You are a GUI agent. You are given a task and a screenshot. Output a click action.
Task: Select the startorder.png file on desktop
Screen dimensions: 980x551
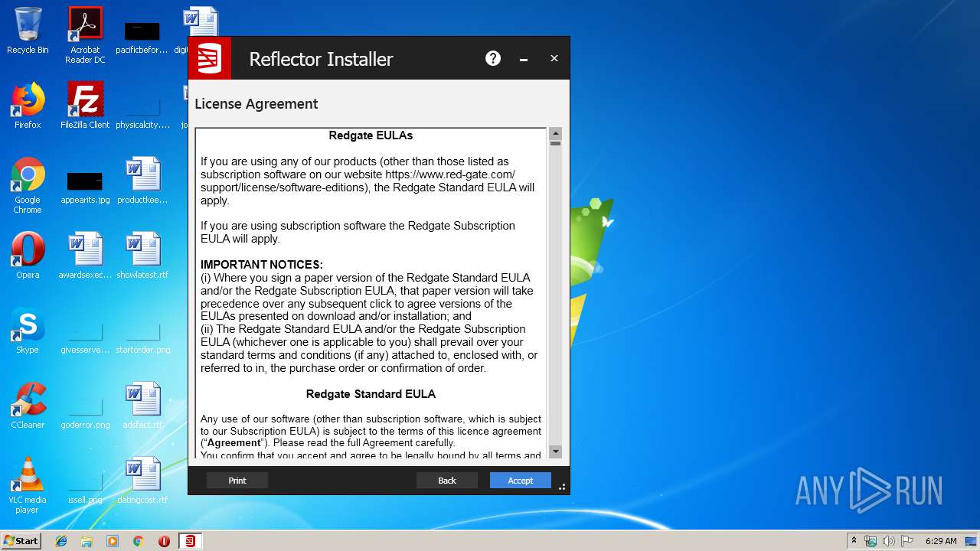click(142, 337)
